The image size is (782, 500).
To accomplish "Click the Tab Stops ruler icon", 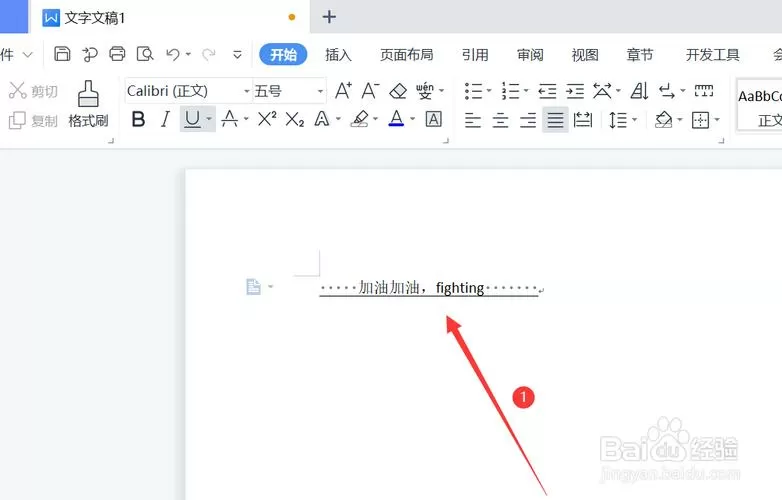I will (704, 90).
